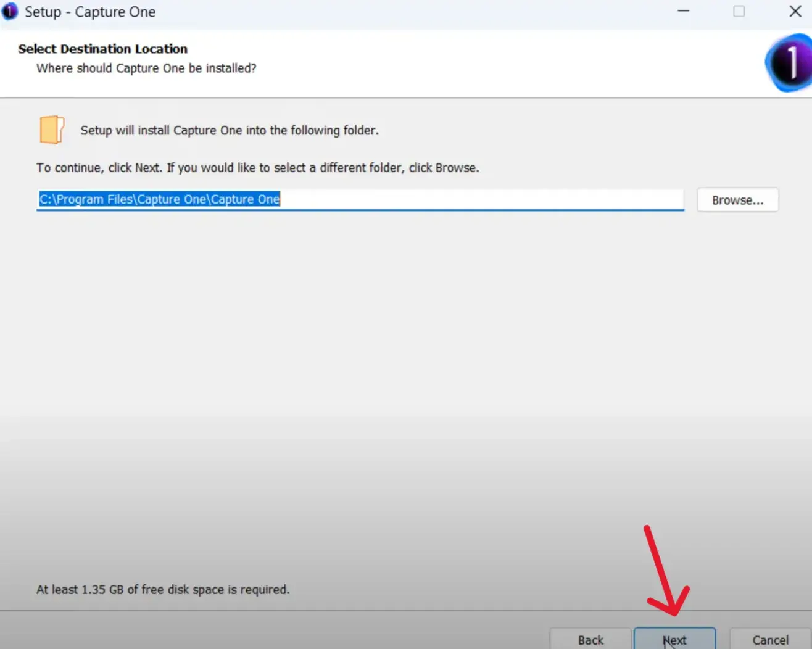The image size is (812, 649).
Task: Click the orange folder icon
Action: click(x=52, y=130)
